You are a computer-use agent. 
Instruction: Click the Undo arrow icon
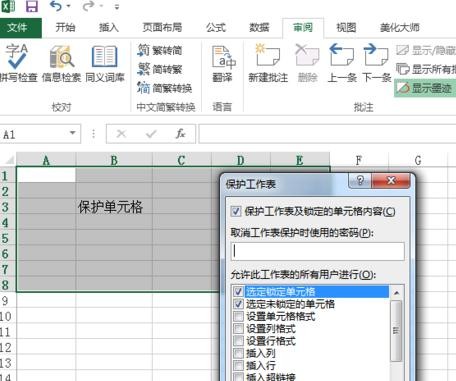tap(56, 6)
